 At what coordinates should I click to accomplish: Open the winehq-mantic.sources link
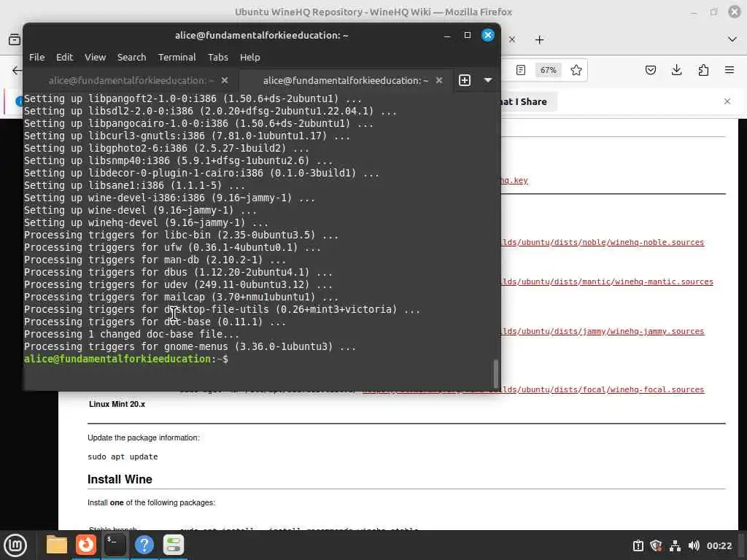pos(607,282)
